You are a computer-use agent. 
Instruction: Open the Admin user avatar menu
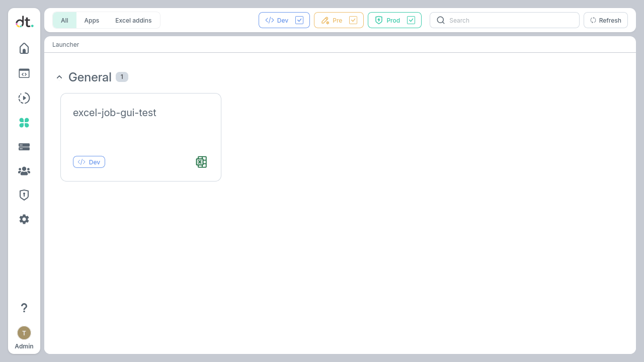pyautogui.click(x=24, y=333)
